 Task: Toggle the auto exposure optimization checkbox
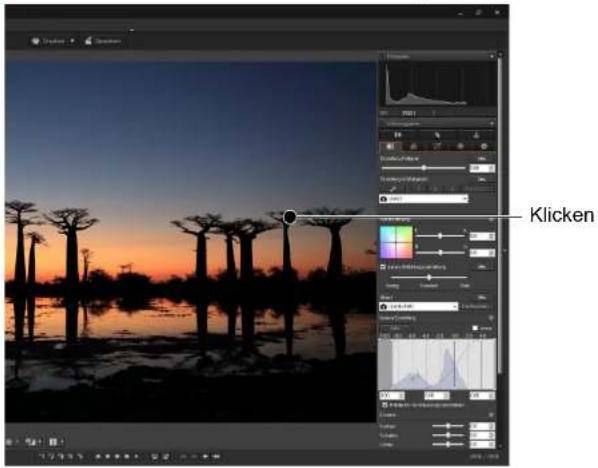pyautogui.click(x=383, y=267)
